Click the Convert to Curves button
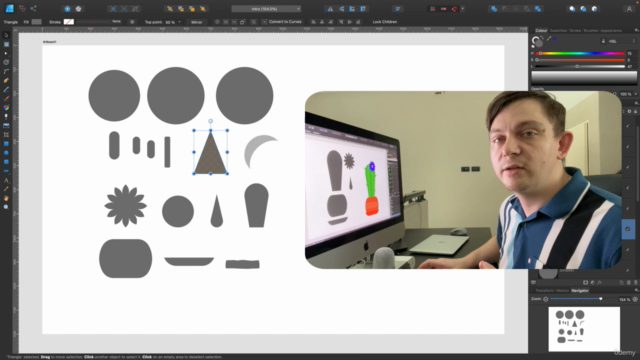 coord(282,22)
